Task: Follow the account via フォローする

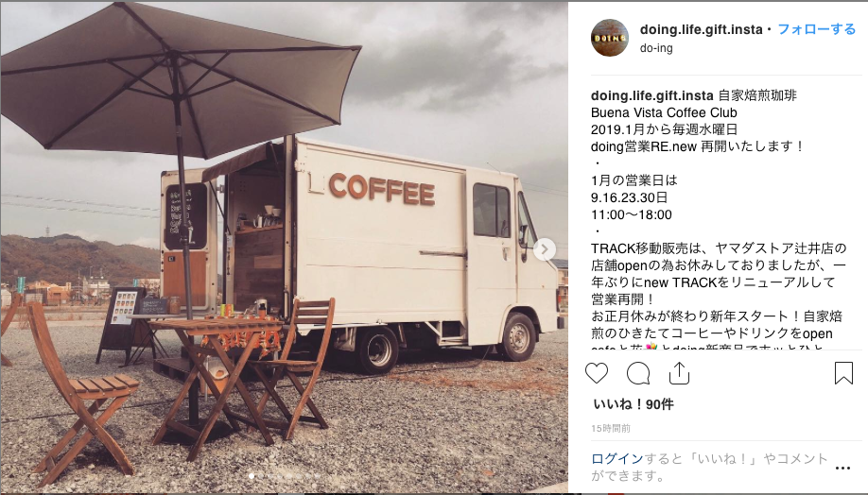Action: pos(817,29)
